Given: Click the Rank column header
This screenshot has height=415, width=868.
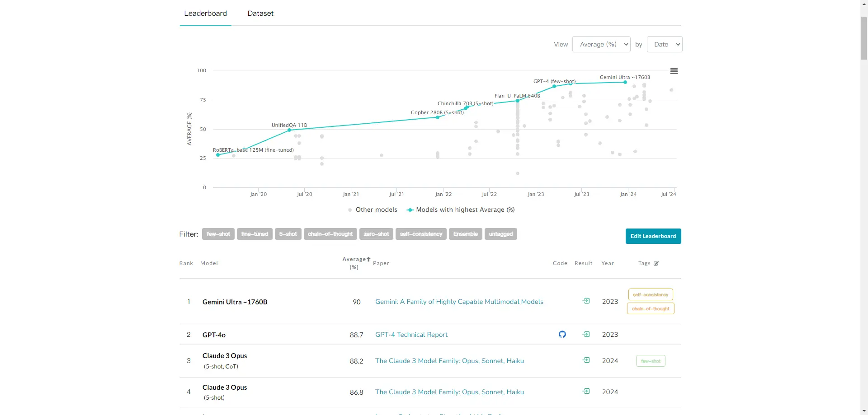Looking at the screenshot, I should 186,263.
